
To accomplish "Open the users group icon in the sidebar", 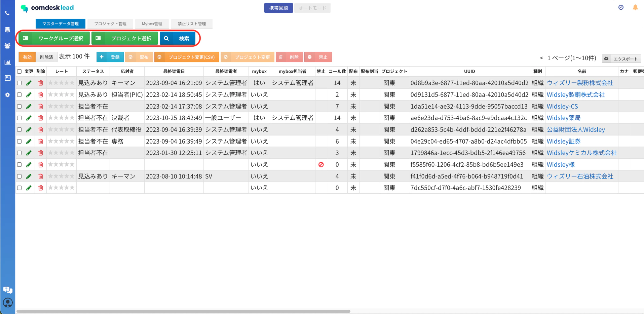I will tap(7, 46).
